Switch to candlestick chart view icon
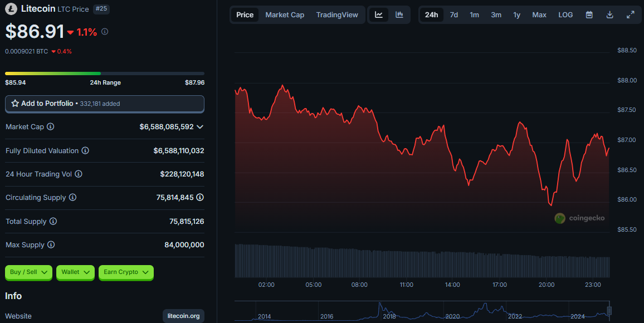 (x=399, y=15)
